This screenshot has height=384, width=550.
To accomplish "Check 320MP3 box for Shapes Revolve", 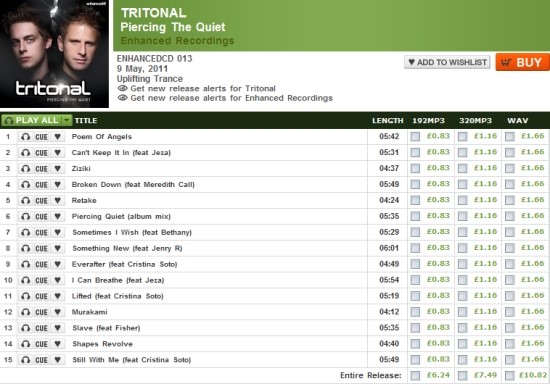I will (x=463, y=344).
